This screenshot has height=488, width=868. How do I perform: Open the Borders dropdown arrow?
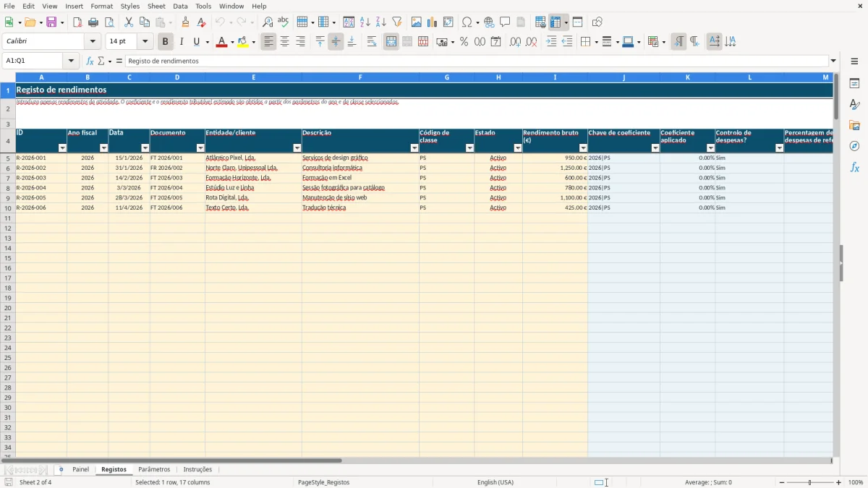click(596, 42)
